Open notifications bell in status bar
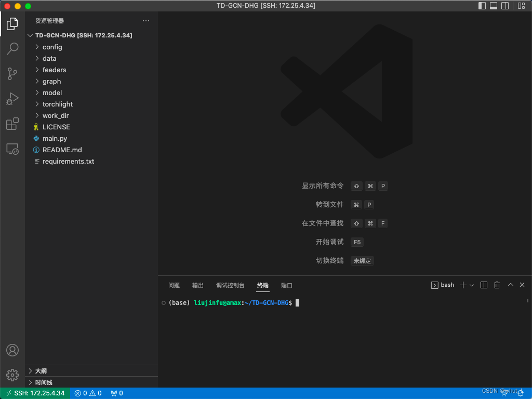 pos(521,393)
